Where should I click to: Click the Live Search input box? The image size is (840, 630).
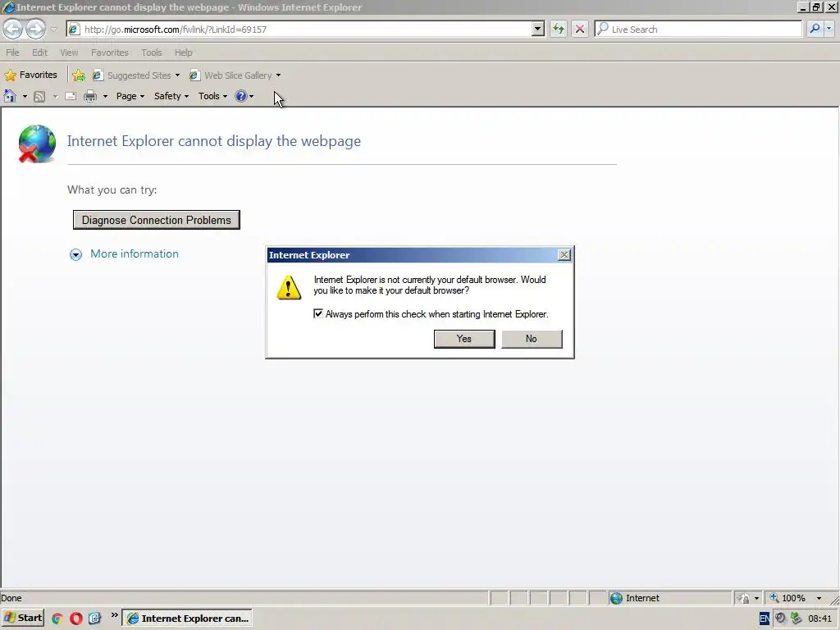[698, 30]
